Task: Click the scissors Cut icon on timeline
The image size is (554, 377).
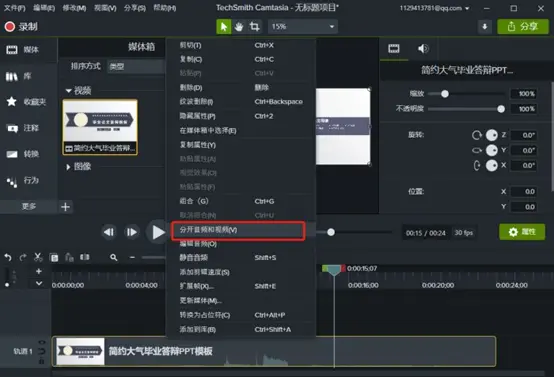Action: coord(38,257)
